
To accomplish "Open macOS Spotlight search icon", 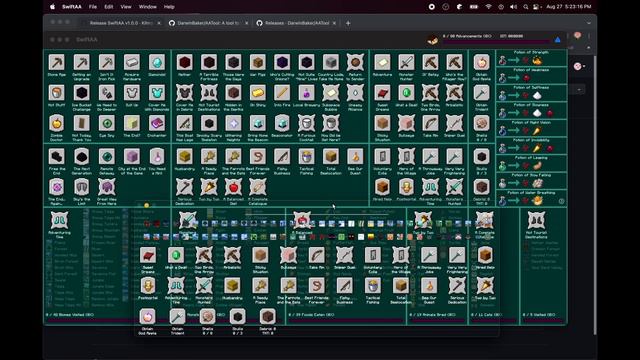I will (x=526, y=7).
